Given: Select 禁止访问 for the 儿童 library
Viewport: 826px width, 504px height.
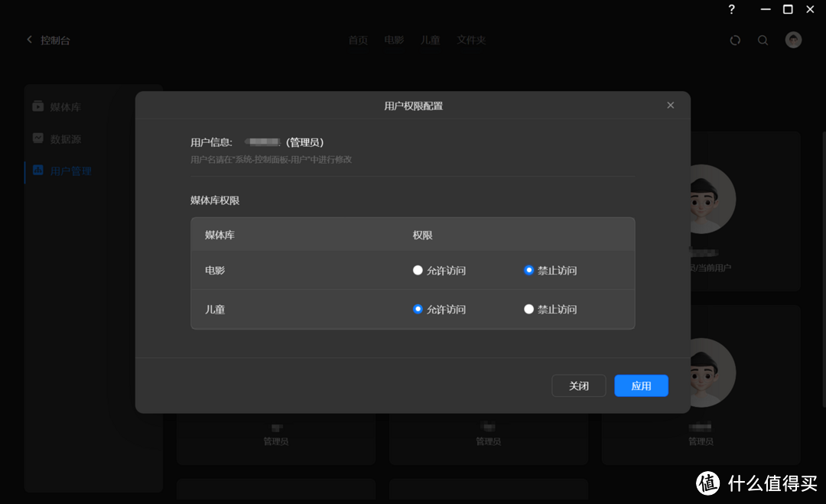Looking at the screenshot, I should click(528, 309).
